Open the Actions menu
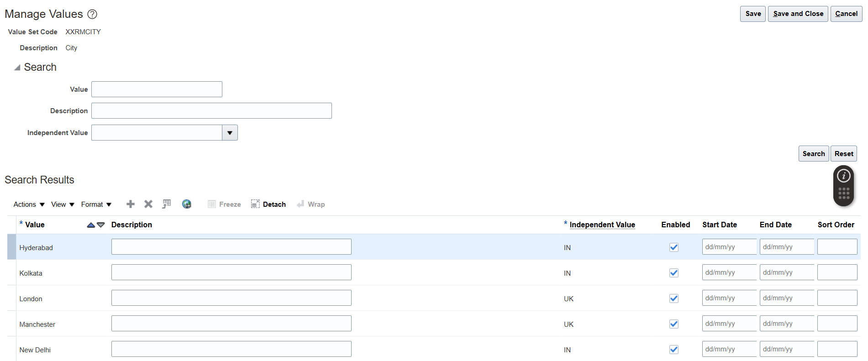868x361 pixels. click(29, 204)
